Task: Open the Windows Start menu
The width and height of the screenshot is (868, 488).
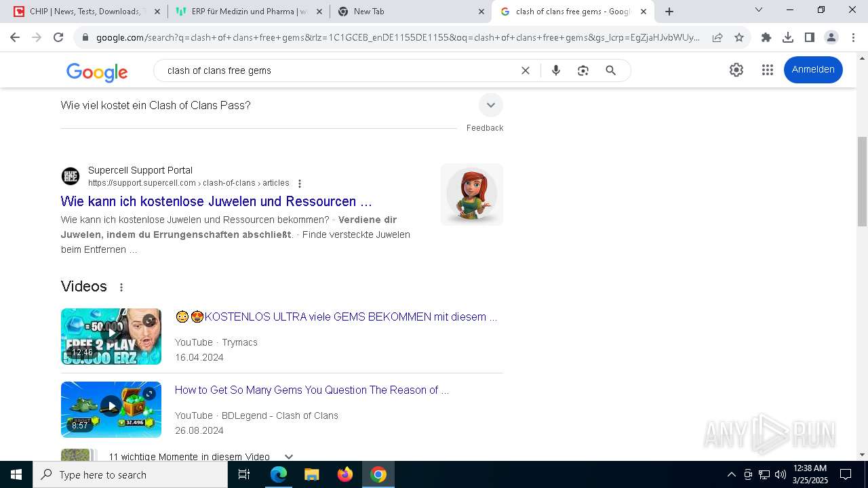Action: pos(16,474)
